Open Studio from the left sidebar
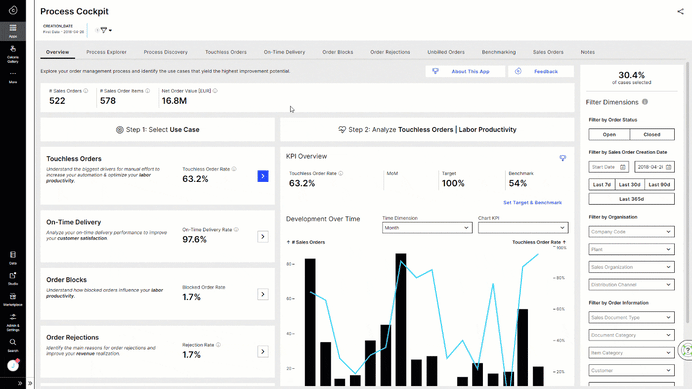The height and width of the screenshot is (389, 692). click(x=13, y=278)
